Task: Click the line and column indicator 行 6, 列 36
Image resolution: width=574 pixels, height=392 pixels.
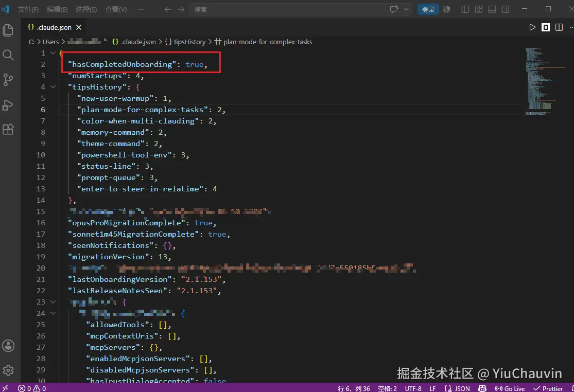Action: click(354, 388)
